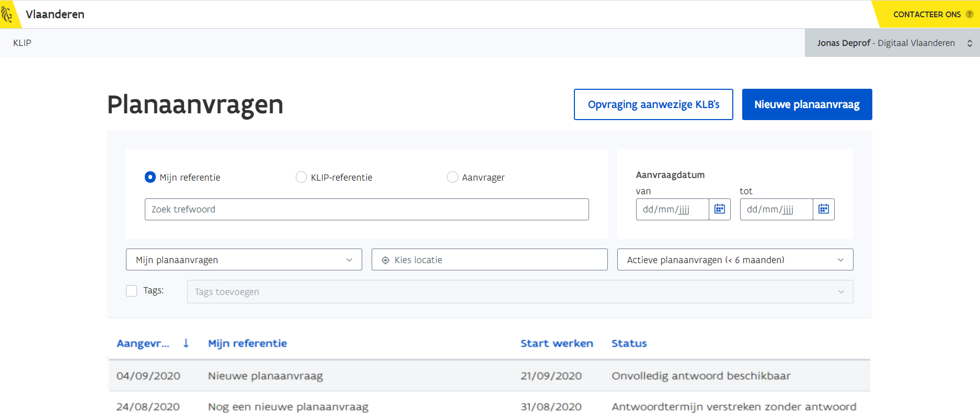Enable the Tags checkbox

tap(132, 291)
